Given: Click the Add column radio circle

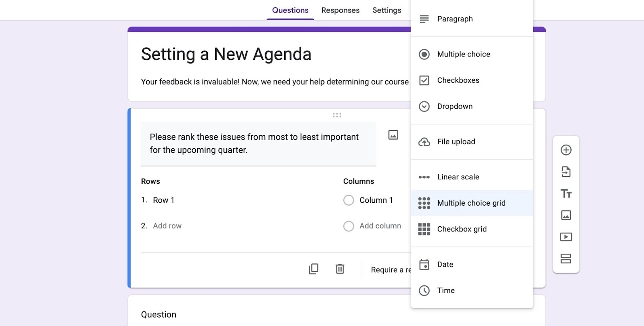Looking at the screenshot, I should tap(348, 226).
